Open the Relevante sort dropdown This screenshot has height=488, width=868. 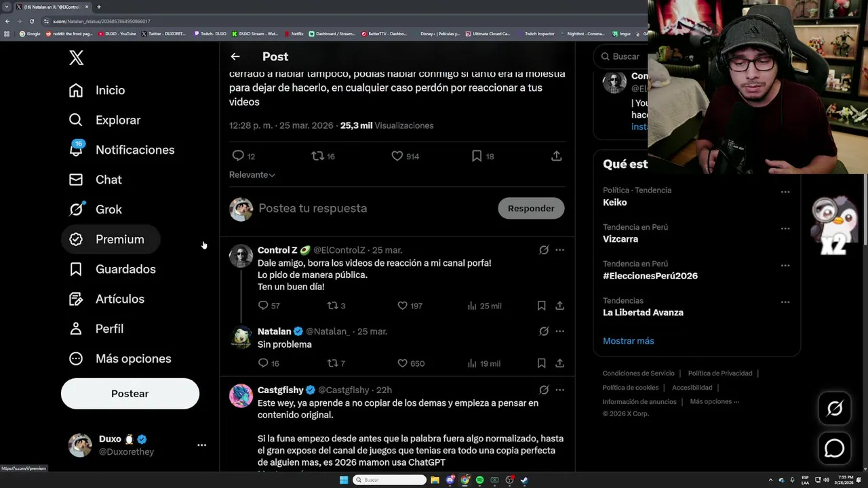252,175
